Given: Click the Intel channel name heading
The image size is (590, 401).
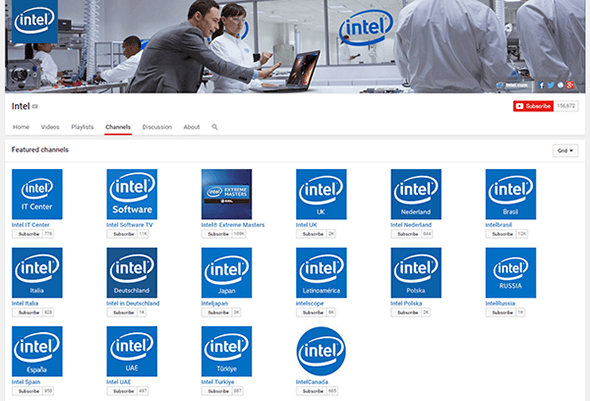Looking at the screenshot, I should 20,106.
